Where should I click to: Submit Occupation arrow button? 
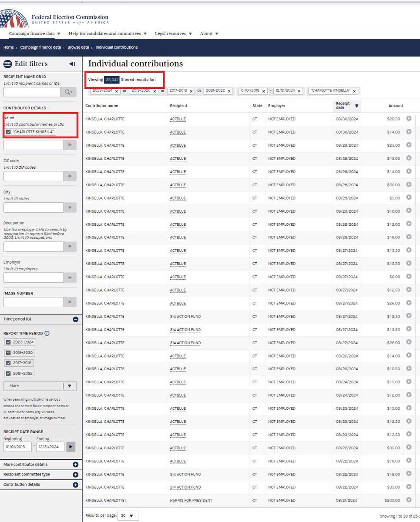click(x=70, y=247)
